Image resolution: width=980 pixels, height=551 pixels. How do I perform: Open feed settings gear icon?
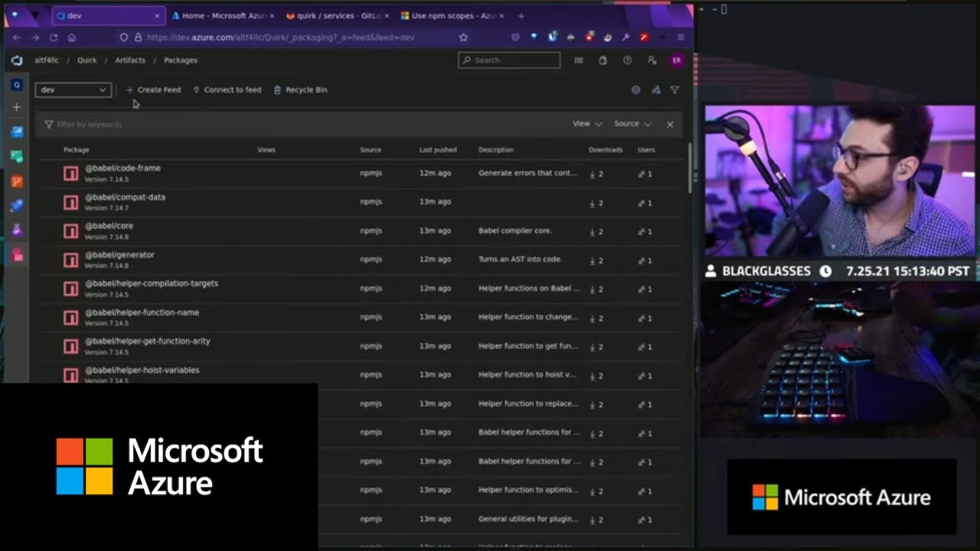coord(635,90)
